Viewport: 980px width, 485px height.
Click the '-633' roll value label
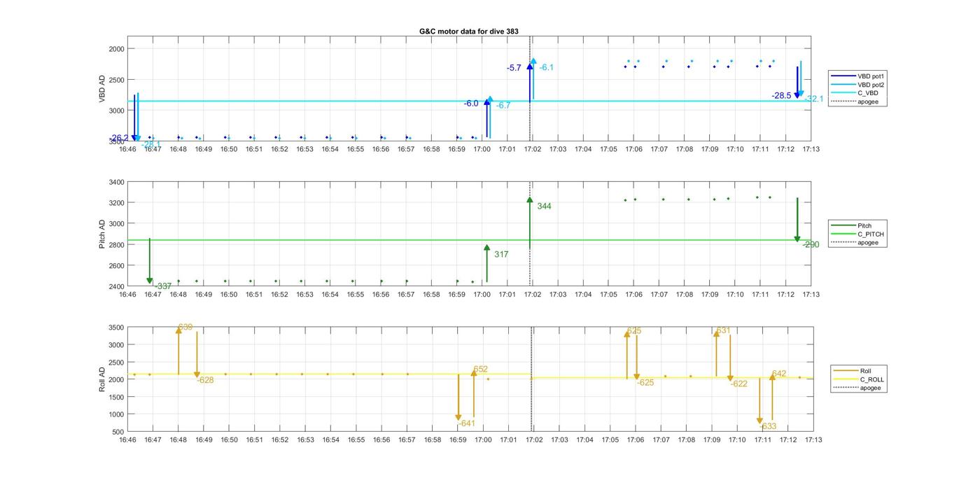point(768,427)
